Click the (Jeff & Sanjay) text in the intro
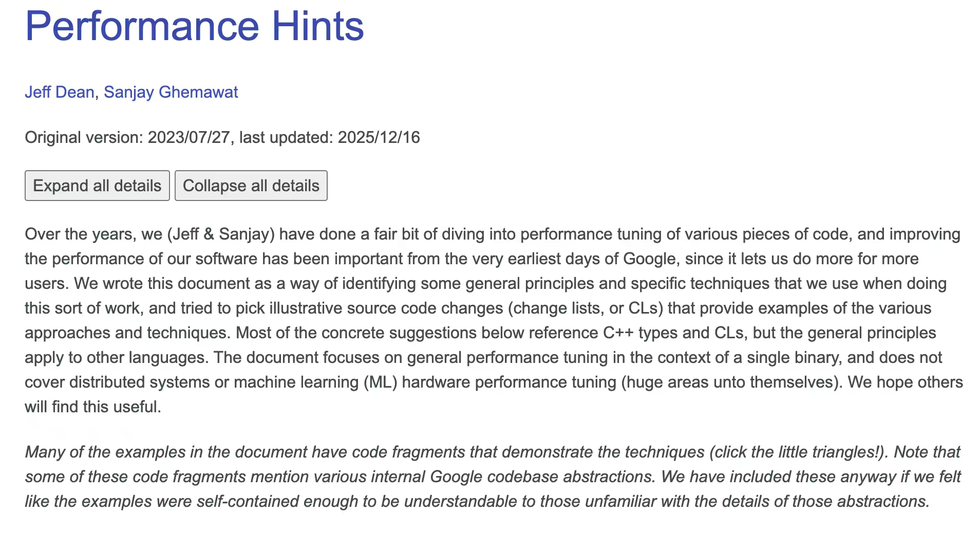 pyautogui.click(x=221, y=234)
